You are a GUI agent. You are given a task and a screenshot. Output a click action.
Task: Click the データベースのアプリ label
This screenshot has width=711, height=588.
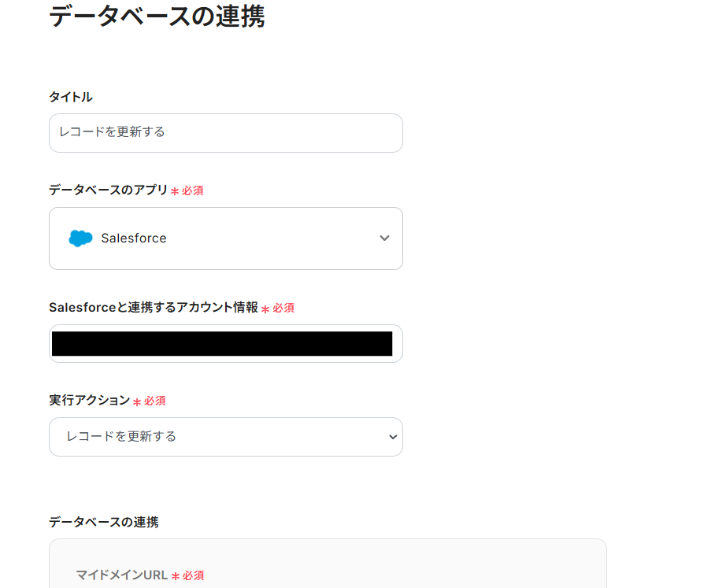coord(109,190)
